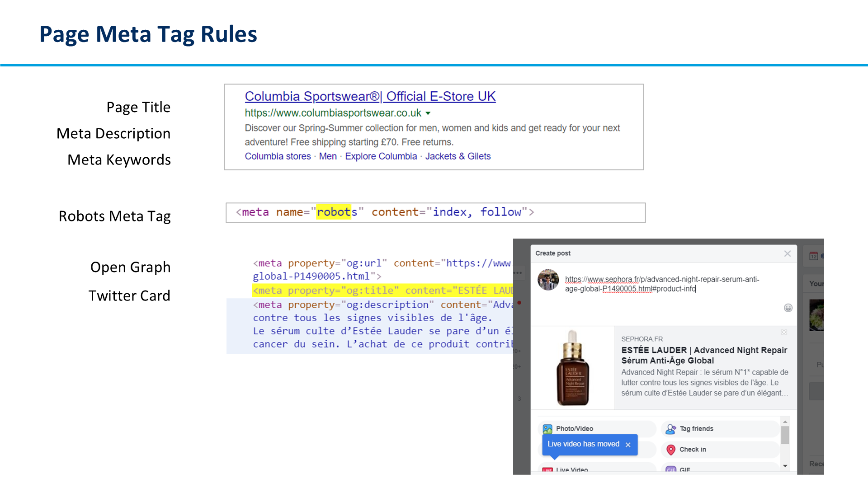Open the Columbia stores sitelink
The height and width of the screenshot is (488, 868).
coord(278,156)
